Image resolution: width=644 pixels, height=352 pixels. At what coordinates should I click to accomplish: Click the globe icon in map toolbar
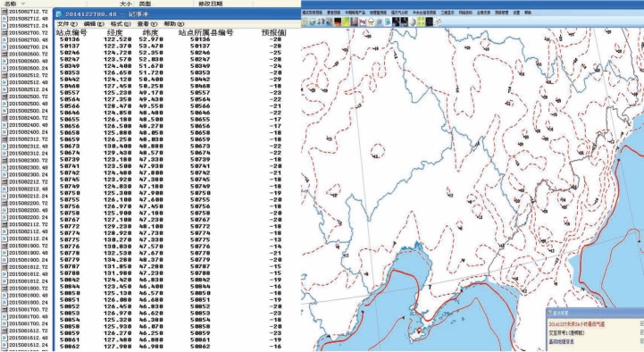pos(330,21)
